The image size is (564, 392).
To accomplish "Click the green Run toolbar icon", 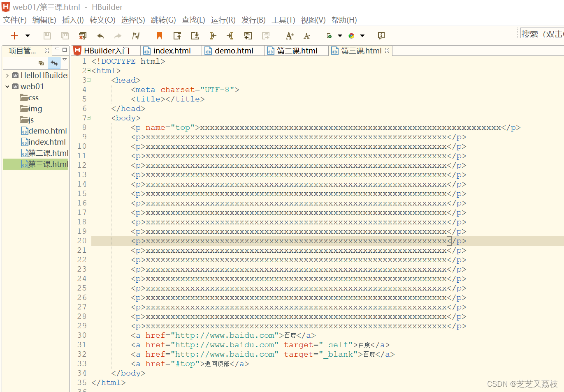I will (329, 36).
